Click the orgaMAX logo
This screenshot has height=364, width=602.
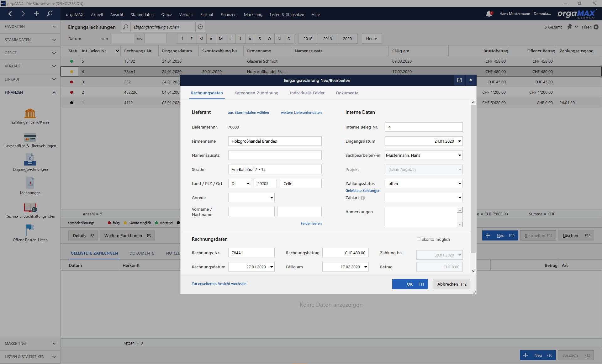[577, 14]
